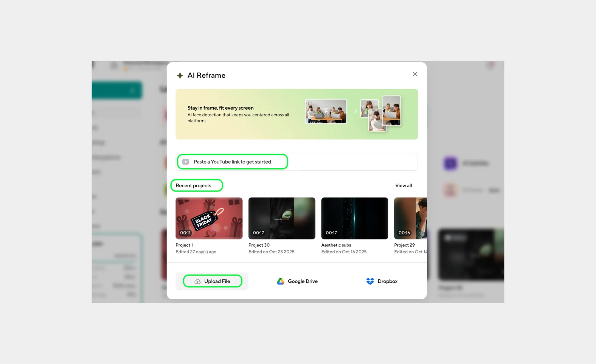Open the View all projects link
The height and width of the screenshot is (364, 596).
403,186
